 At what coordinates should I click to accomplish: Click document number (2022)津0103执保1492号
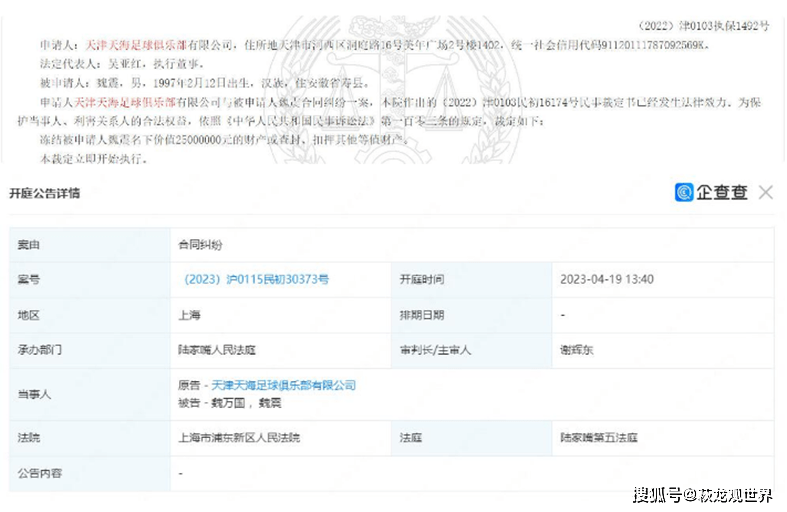tap(703, 26)
